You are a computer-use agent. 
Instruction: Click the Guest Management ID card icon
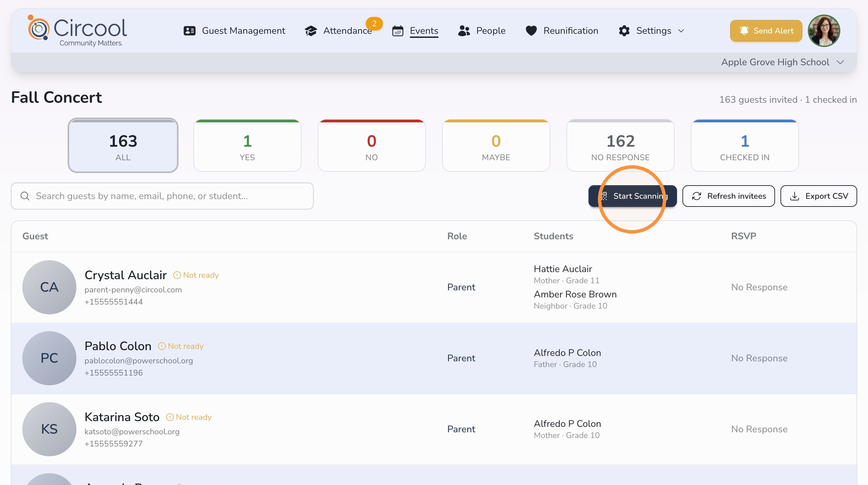point(189,31)
